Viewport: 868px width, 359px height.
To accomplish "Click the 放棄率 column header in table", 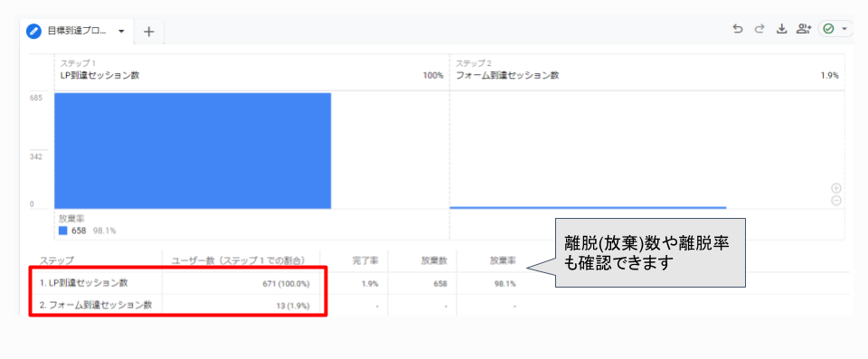I will click(x=503, y=260).
